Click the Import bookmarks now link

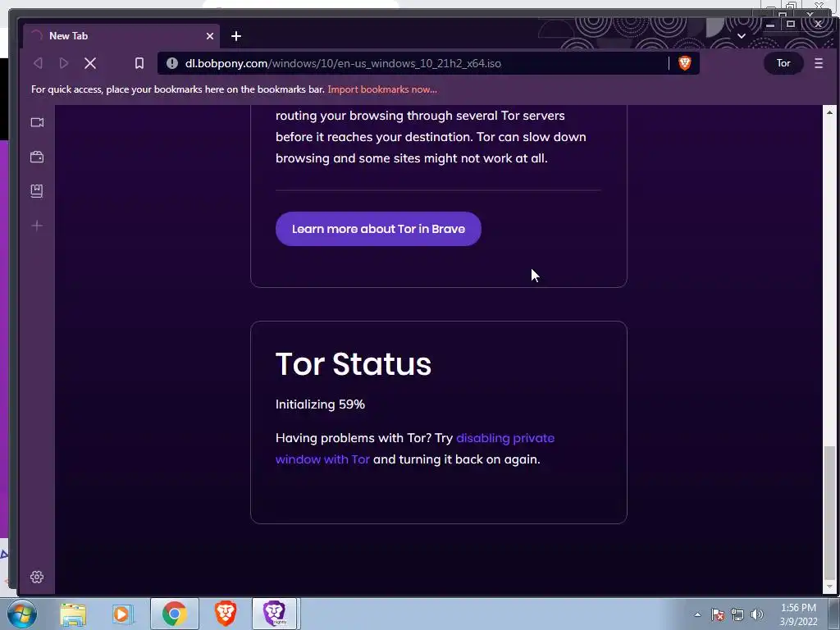(382, 89)
